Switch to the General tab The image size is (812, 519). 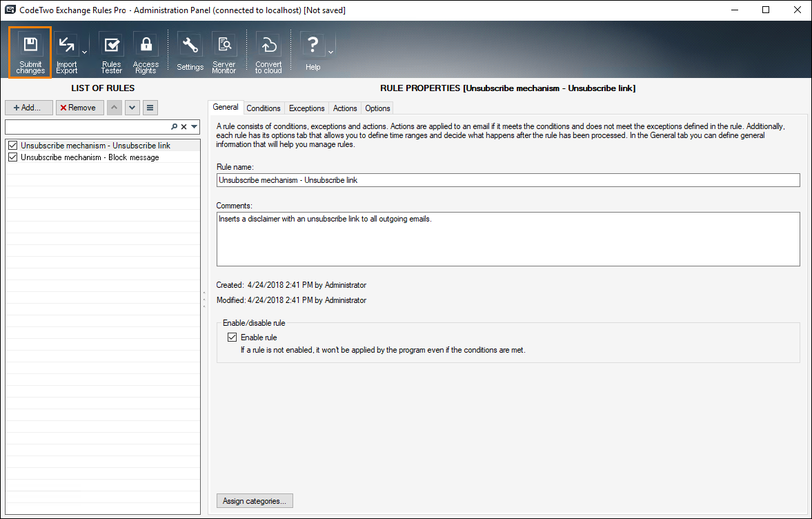coord(226,107)
